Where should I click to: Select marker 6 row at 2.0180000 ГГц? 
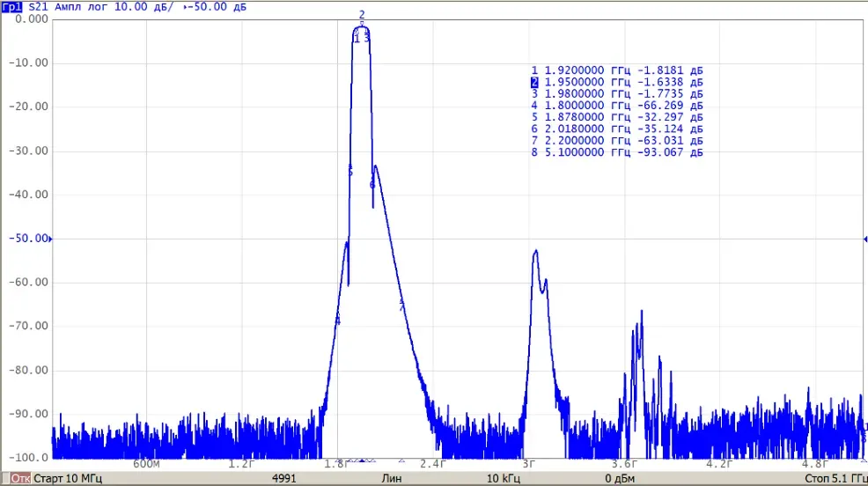point(617,129)
